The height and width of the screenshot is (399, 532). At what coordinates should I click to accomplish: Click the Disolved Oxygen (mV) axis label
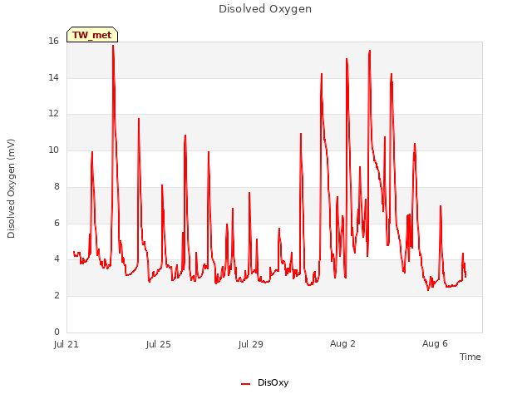[x=11, y=189]
